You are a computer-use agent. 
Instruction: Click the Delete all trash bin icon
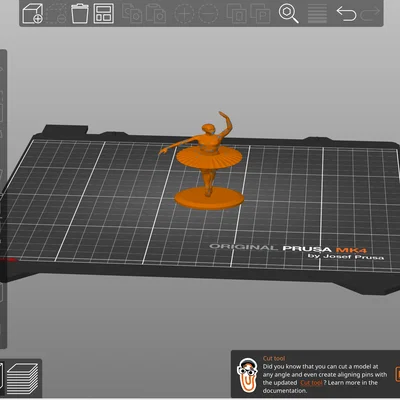click(80, 14)
